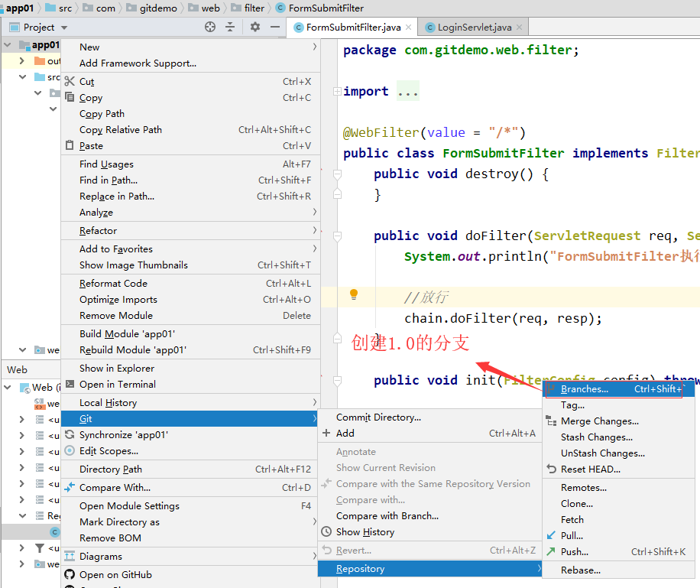Select Push... in Repository submenu

tap(619, 552)
